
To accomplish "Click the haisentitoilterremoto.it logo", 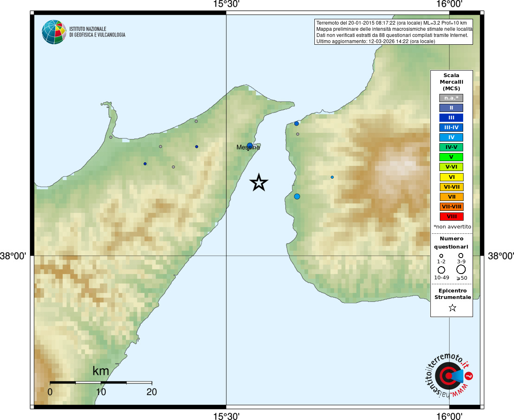I will pyautogui.click(x=448, y=375).
